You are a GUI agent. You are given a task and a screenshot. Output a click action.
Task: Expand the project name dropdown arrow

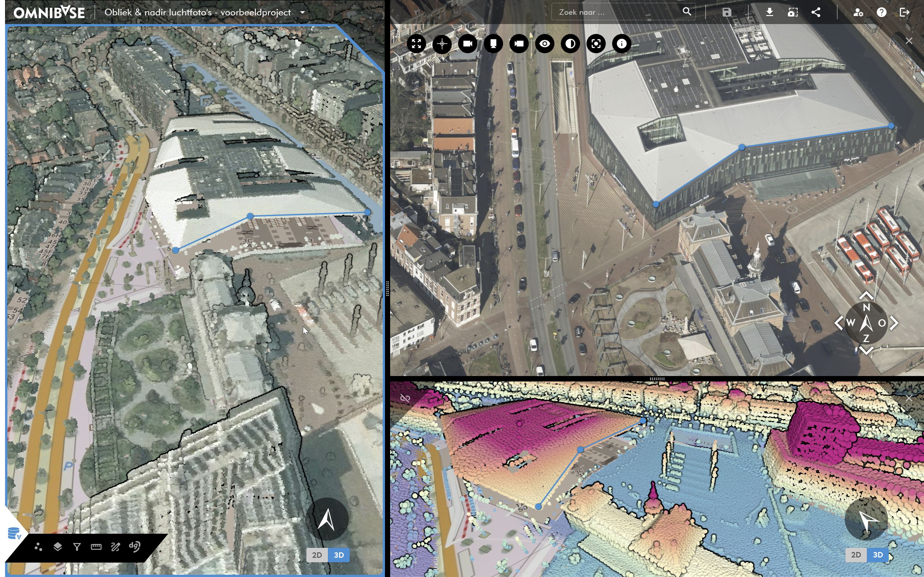(303, 12)
